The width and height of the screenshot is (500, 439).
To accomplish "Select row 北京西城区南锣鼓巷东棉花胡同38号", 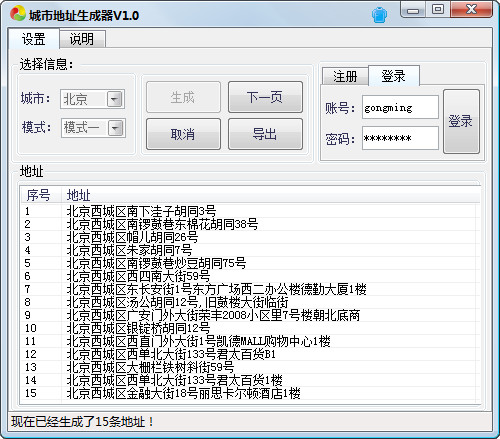I will point(250,224).
